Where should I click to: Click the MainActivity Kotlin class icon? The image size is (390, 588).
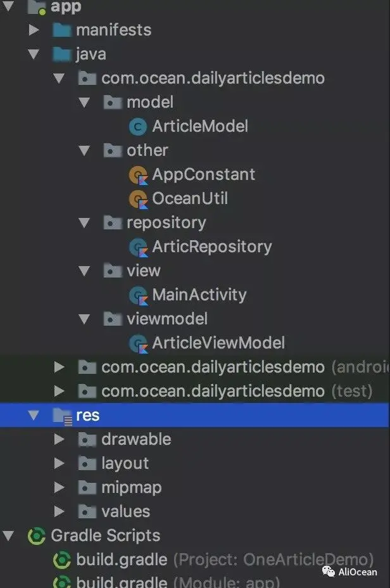(137, 295)
